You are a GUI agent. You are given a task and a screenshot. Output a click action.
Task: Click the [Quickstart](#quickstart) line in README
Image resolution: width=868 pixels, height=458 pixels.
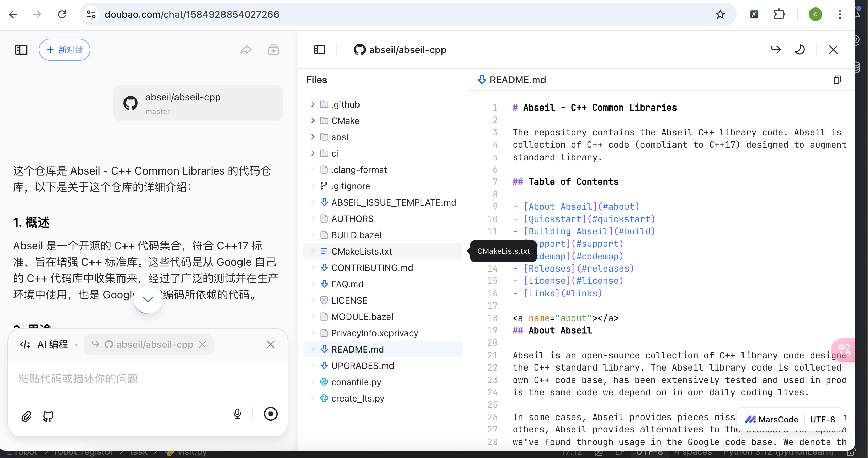(584, 219)
